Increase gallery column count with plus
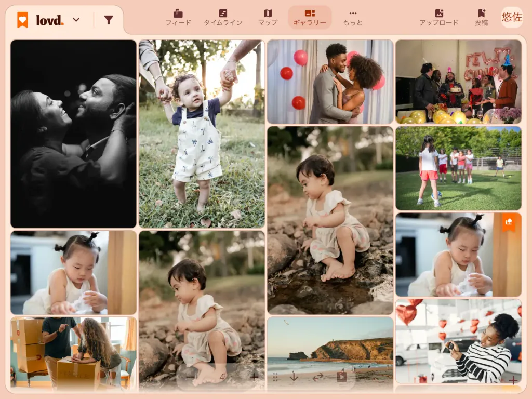Image resolution: width=532 pixels, height=399 pixels. pyautogui.click(x=254, y=377)
